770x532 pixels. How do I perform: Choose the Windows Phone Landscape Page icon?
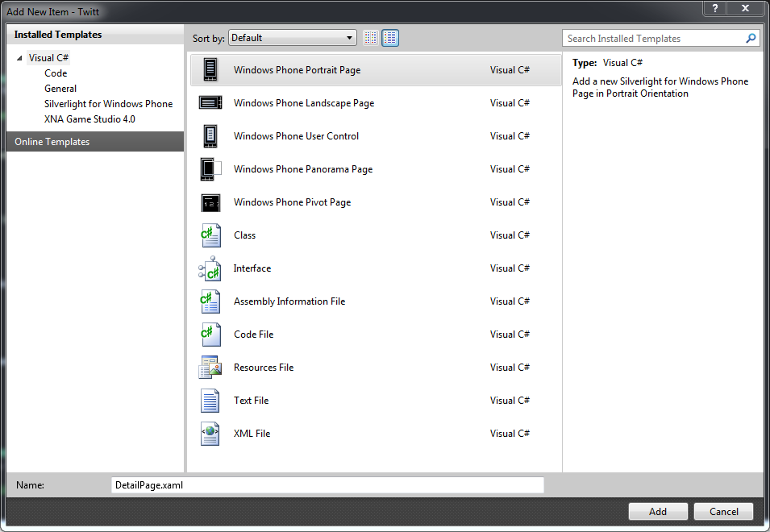[x=210, y=102]
